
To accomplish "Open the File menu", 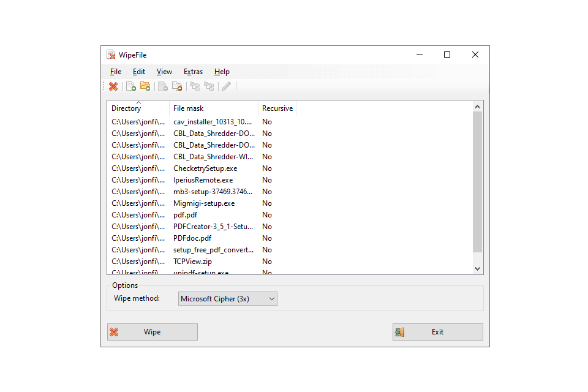I will click(116, 72).
